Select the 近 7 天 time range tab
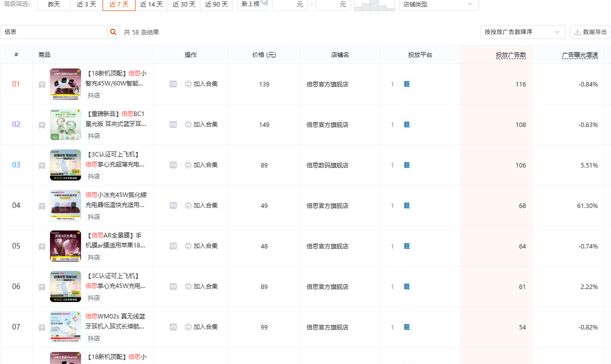This screenshot has height=364, width=611. pos(119,4)
